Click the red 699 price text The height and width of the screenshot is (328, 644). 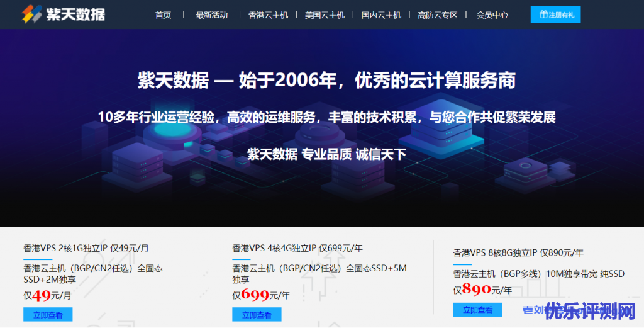tap(255, 294)
